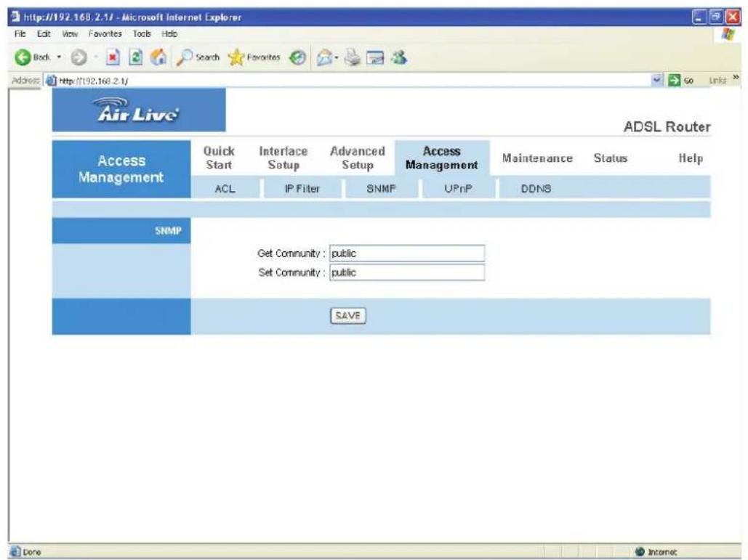Click the Access Management side panel title
Screen dimensions: 748x560
point(121,169)
